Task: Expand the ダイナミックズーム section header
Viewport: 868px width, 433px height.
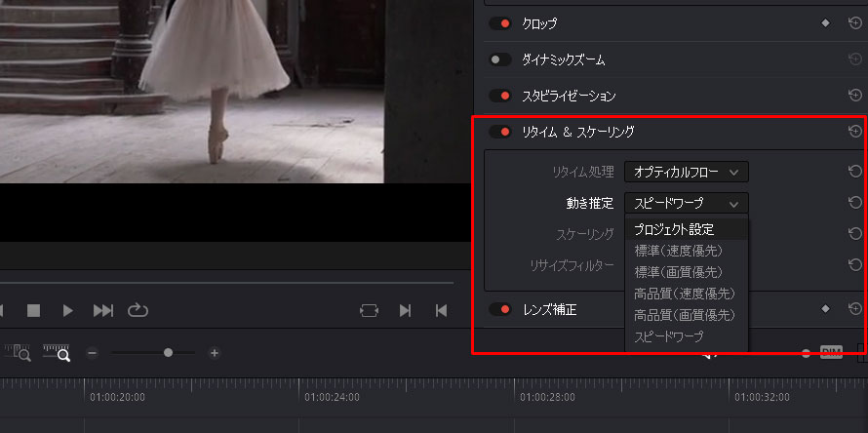Action: (x=564, y=59)
